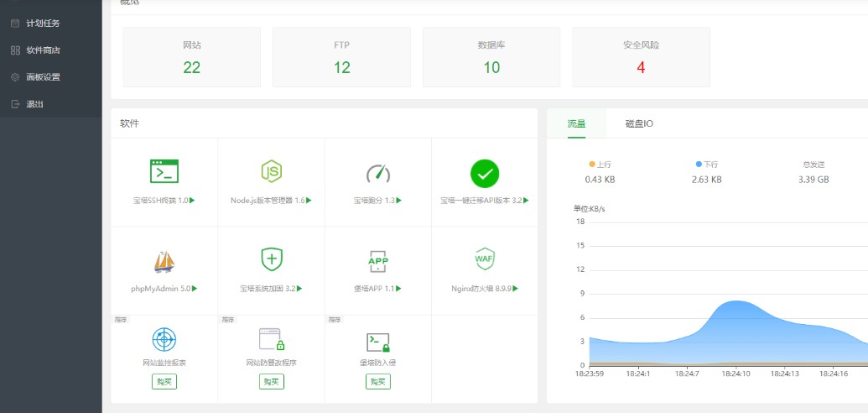Click the 宝塔系统加固 shield icon
868x413 pixels.
pos(271,259)
